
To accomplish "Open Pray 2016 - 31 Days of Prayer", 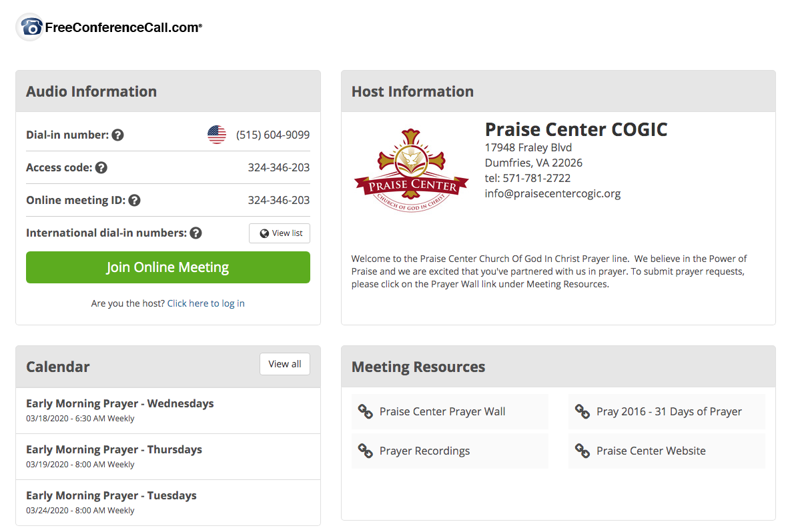I will tap(667, 412).
